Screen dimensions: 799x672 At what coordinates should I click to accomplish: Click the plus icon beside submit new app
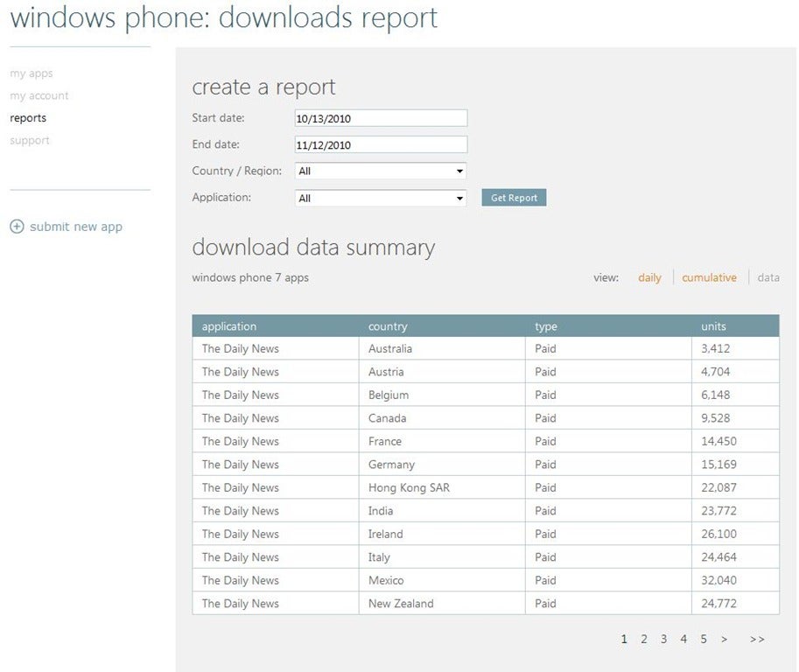tap(17, 227)
